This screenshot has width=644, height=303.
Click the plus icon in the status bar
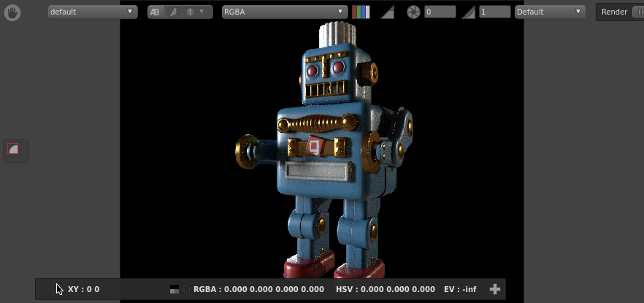click(494, 289)
